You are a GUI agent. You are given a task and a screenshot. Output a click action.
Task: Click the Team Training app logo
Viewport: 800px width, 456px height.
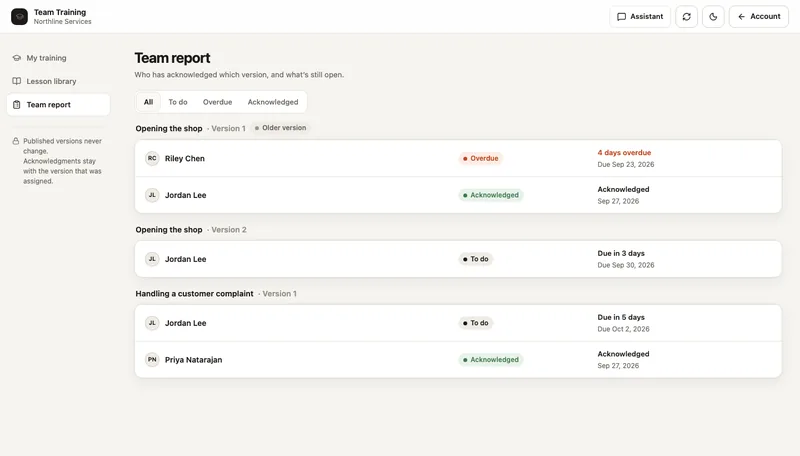pyautogui.click(x=19, y=16)
